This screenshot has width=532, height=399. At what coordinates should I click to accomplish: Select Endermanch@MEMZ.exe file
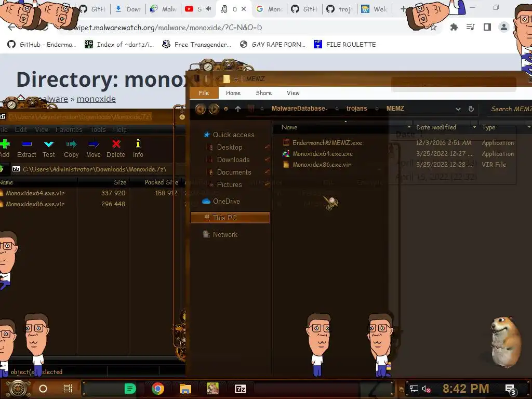pos(327,143)
